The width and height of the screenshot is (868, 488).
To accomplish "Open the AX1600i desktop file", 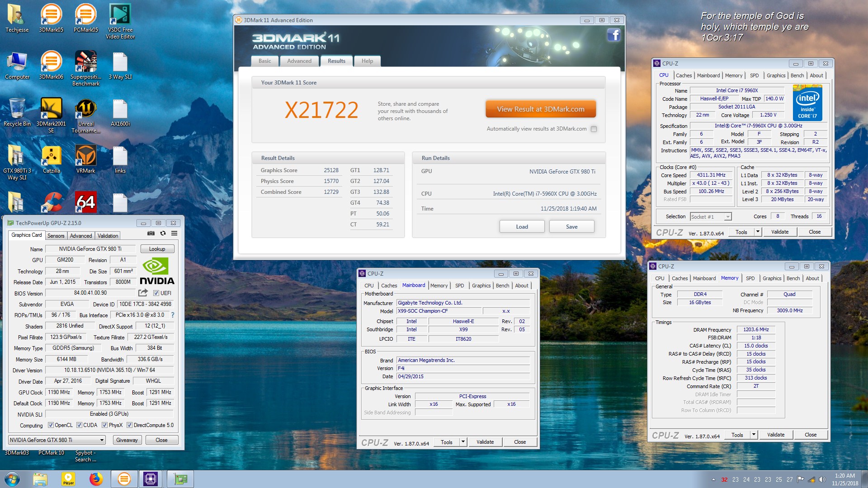I will pyautogui.click(x=120, y=113).
